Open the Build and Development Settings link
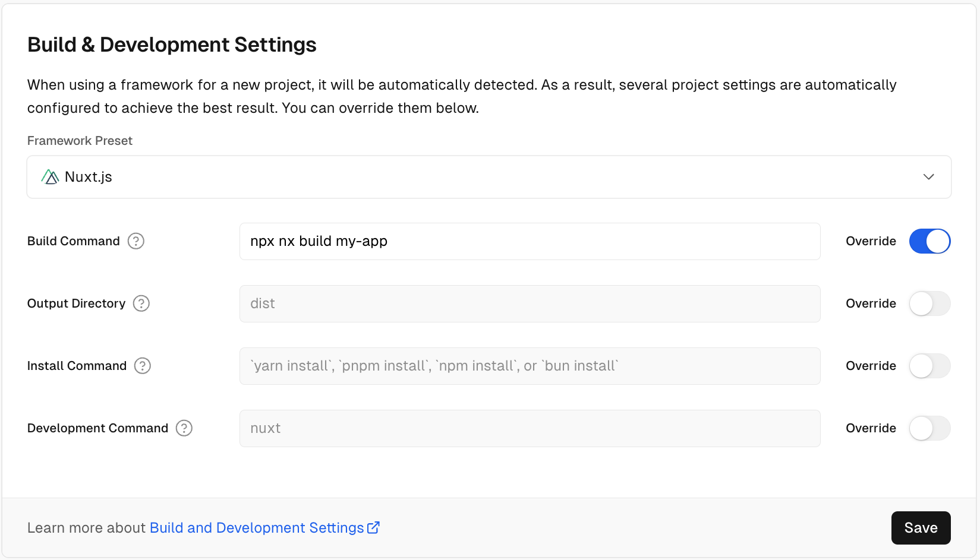 (256, 527)
